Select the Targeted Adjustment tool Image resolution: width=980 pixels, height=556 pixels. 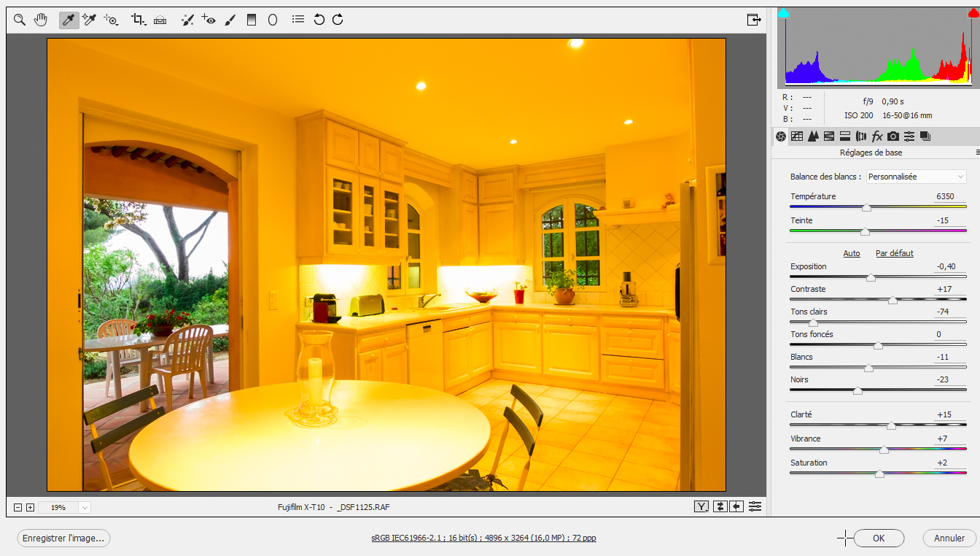click(x=111, y=20)
